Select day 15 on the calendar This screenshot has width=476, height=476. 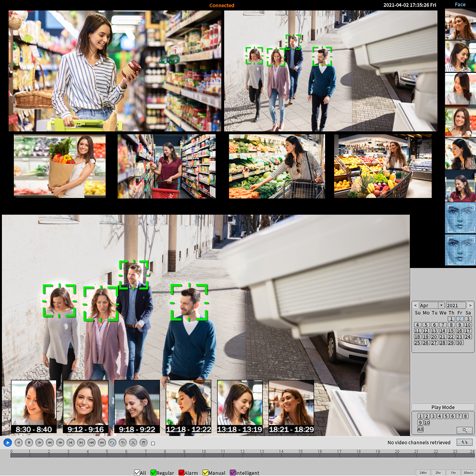(451, 331)
